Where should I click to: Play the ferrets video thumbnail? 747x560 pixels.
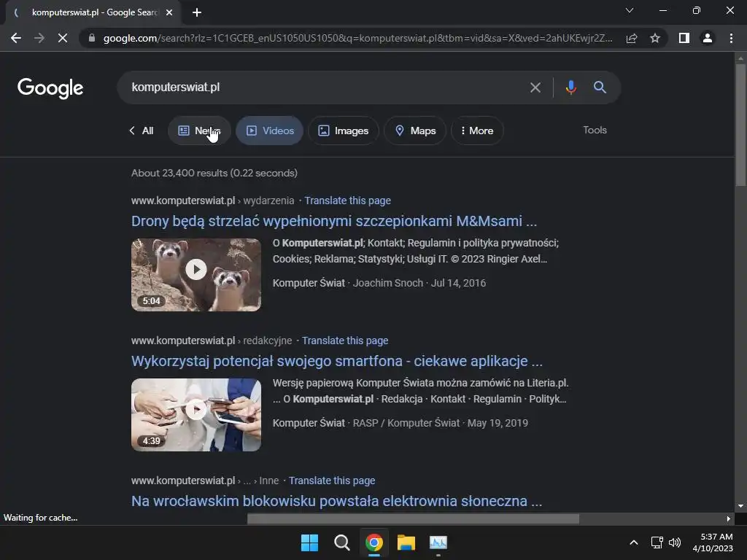point(196,275)
